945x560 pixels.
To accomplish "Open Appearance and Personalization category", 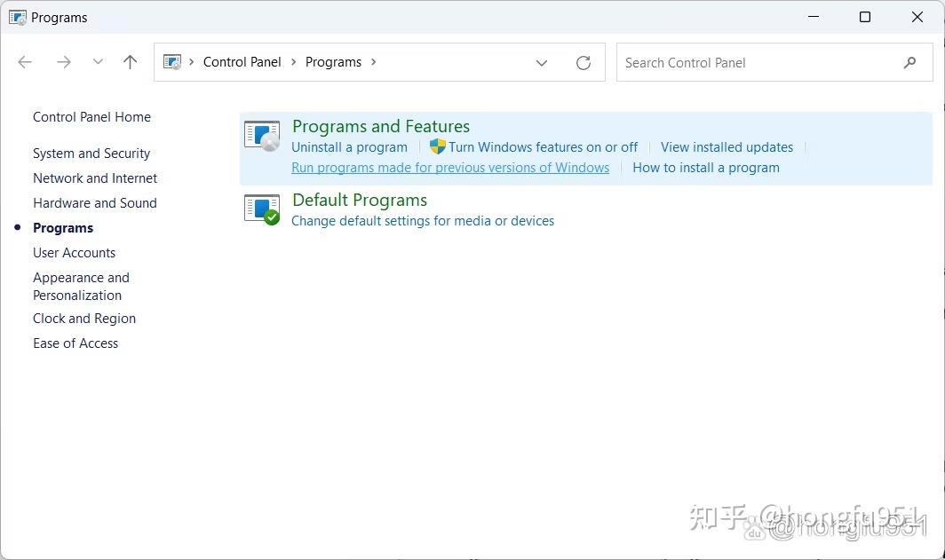I will [82, 287].
